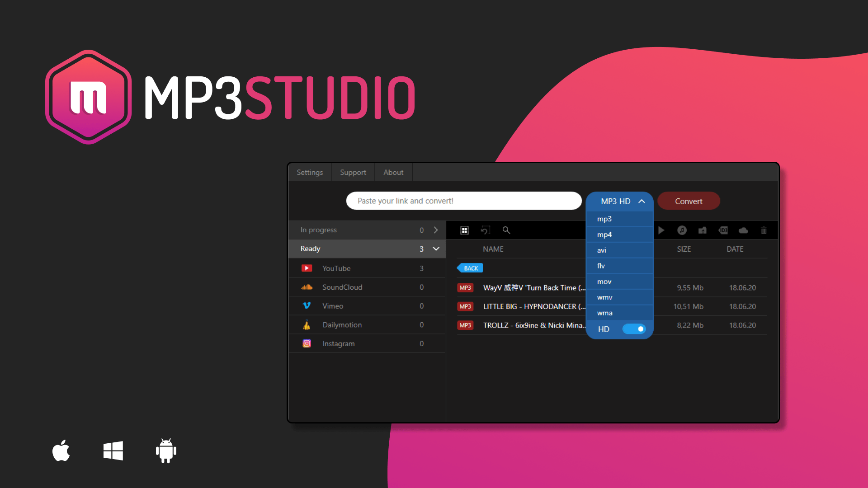This screenshot has width=868, height=488.
Task: Click the 18.06.20 date of TROLLZ row
Action: (742, 325)
